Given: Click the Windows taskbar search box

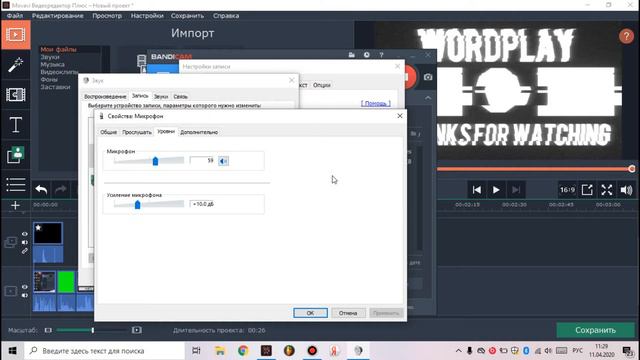Looking at the screenshot, I should (x=104, y=351).
